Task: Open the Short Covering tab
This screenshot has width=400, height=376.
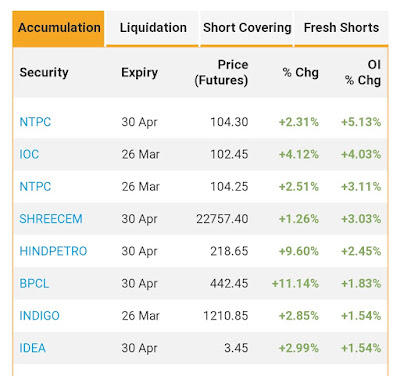Action: [247, 28]
